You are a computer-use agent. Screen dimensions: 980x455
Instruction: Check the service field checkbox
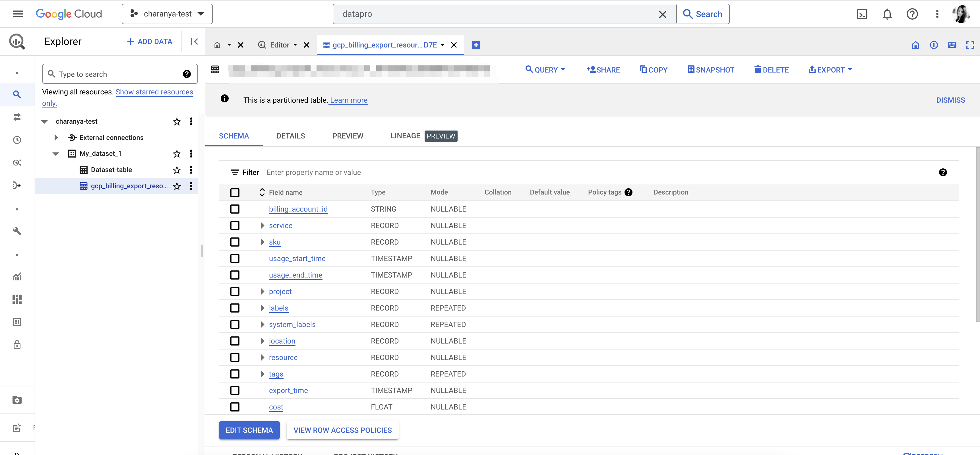tap(235, 226)
